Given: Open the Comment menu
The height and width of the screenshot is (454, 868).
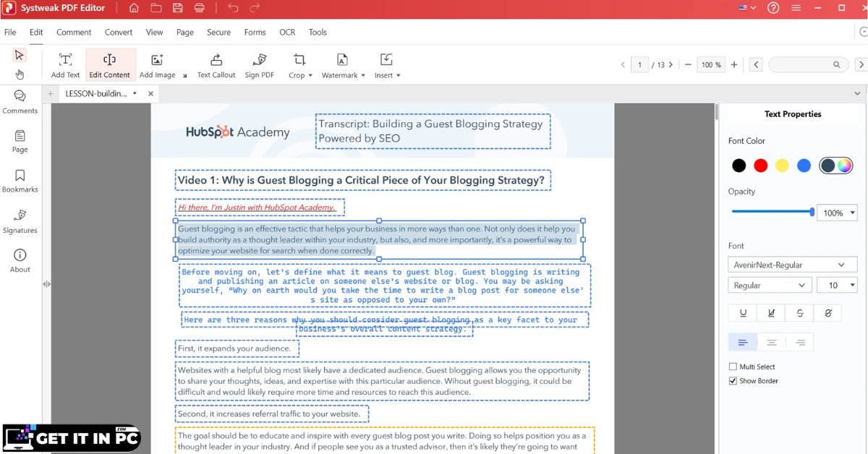Looking at the screenshot, I should coord(74,33).
